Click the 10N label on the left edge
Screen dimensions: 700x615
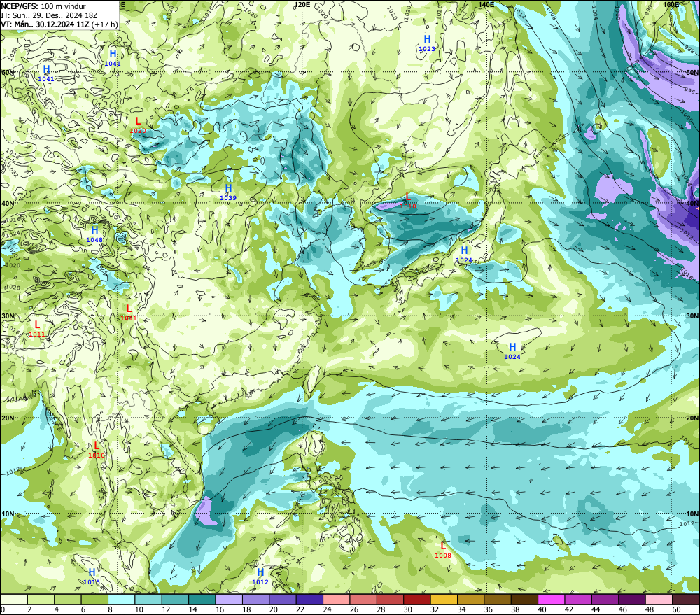pyautogui.click(x=8, y=514)
